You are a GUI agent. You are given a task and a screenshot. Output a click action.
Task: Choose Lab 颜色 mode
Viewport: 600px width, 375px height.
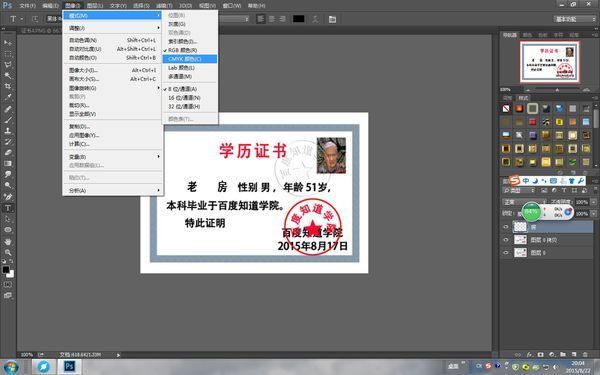point(190,68)
